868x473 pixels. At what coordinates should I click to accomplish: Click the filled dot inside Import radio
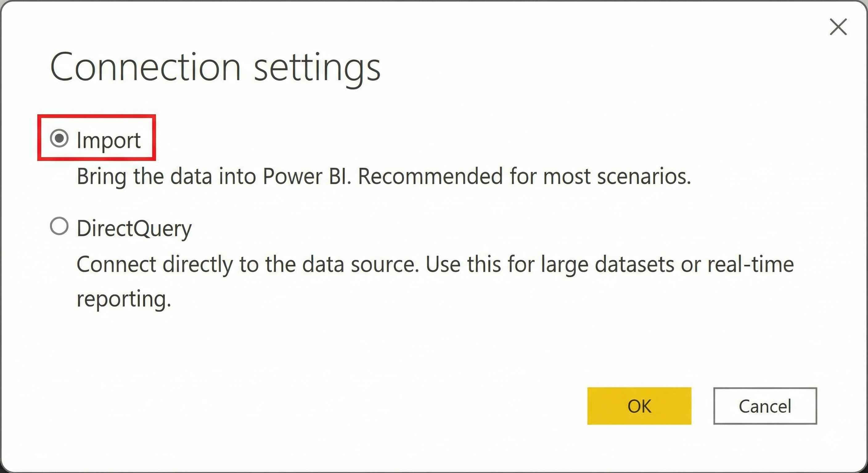[x=59, y=138]
